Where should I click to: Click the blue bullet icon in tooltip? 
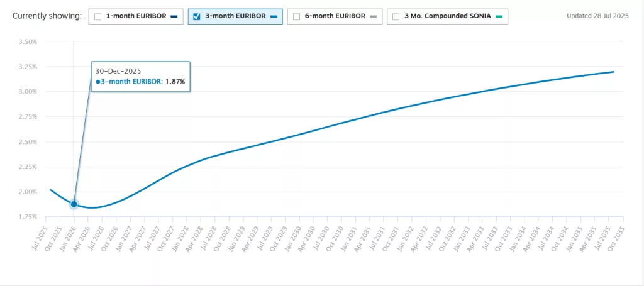coord(98,82)
